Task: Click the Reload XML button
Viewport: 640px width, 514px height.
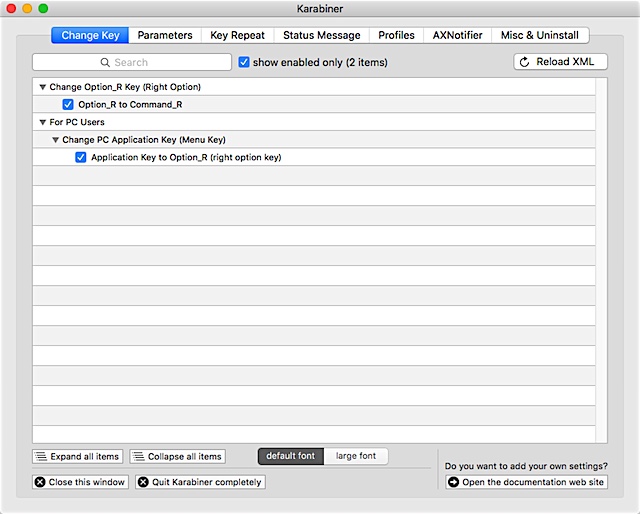Action: click(x=560, y=62)
